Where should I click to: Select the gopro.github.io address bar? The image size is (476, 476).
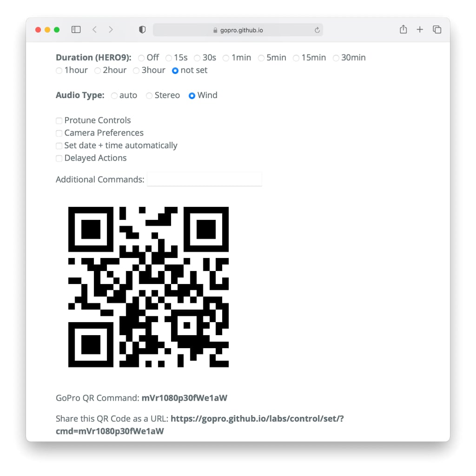click(x=238, y=30)
